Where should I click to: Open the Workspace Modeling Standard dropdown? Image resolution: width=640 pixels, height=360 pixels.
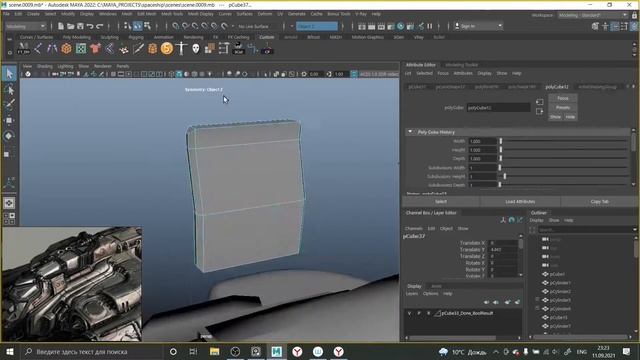(593, 15)
